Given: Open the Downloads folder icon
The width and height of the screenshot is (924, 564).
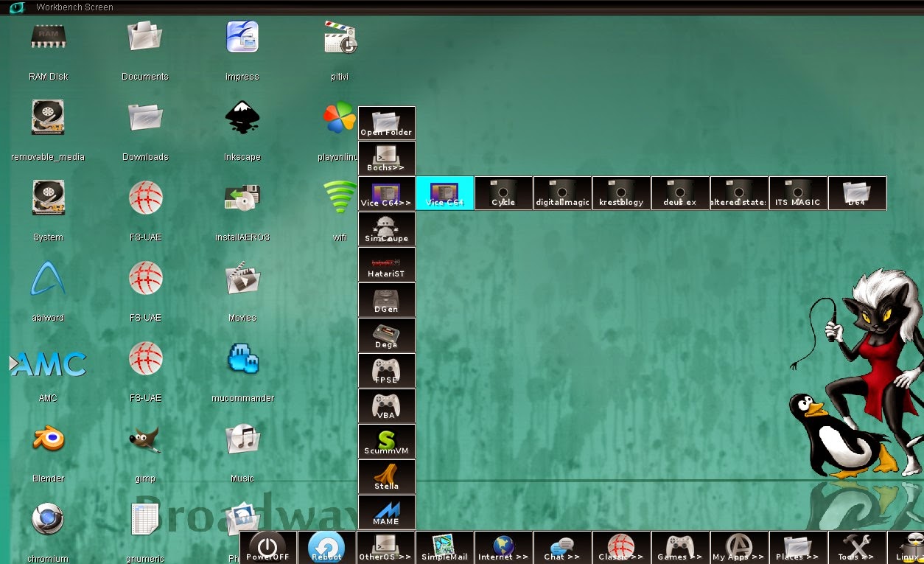Looking at the screenshot, I should point(145,117).
